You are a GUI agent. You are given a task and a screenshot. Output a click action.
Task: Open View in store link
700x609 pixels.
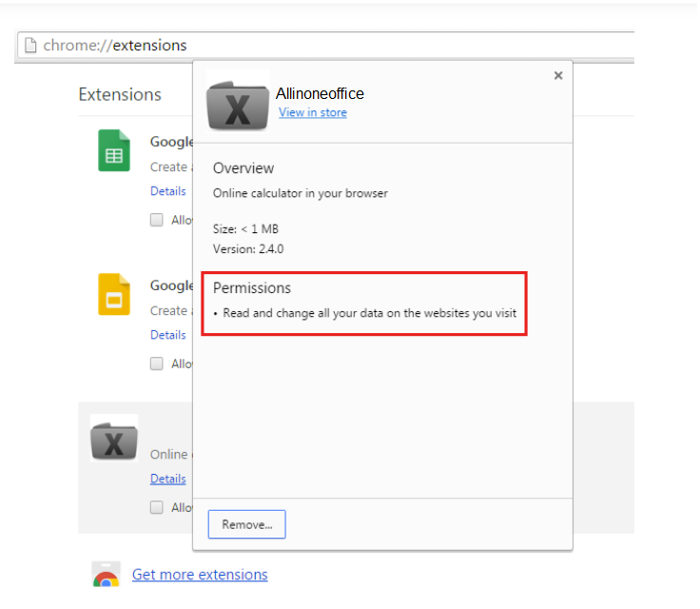point(313,112)
